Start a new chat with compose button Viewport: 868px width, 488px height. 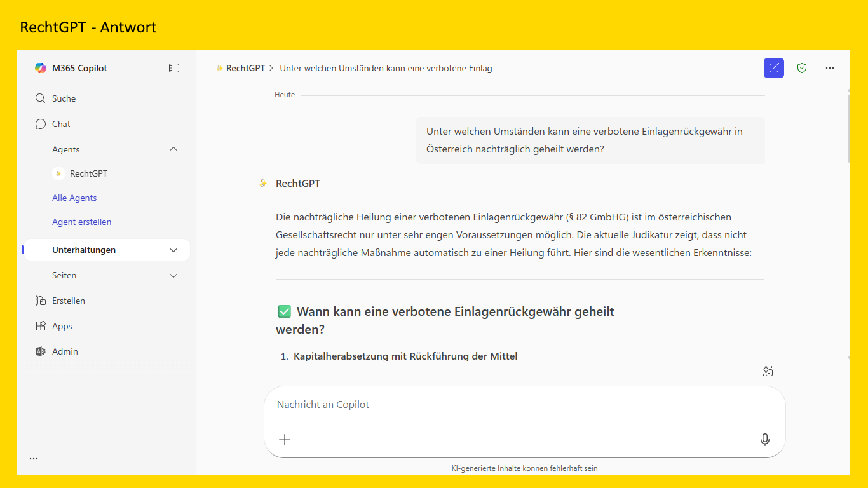coord(774,68)
